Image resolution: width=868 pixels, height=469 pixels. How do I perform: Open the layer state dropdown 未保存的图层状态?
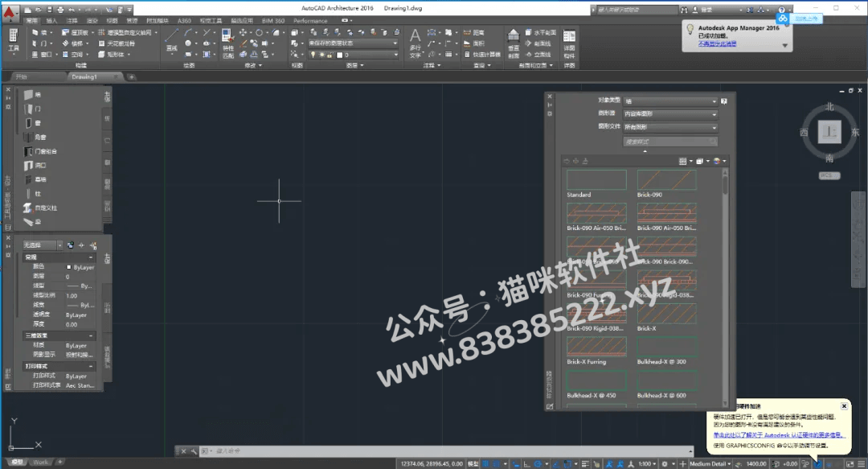(x=353, y=43)
